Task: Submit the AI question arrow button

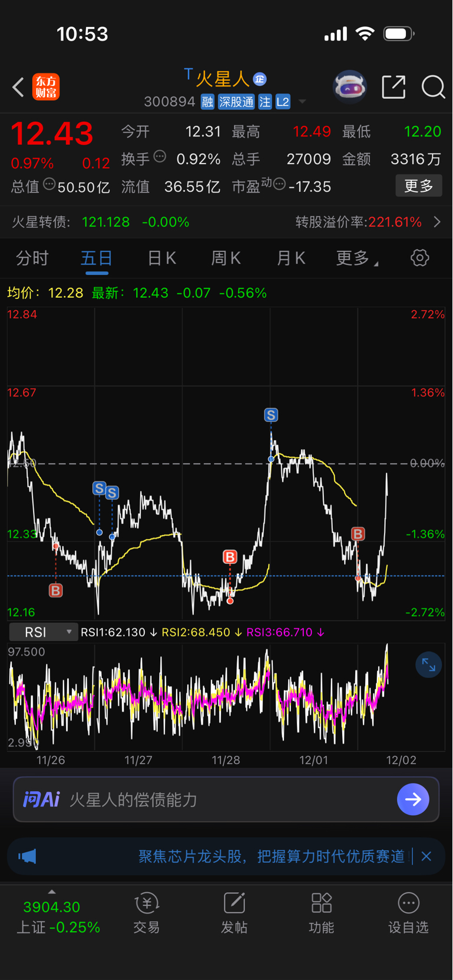Action: (413, 799)
